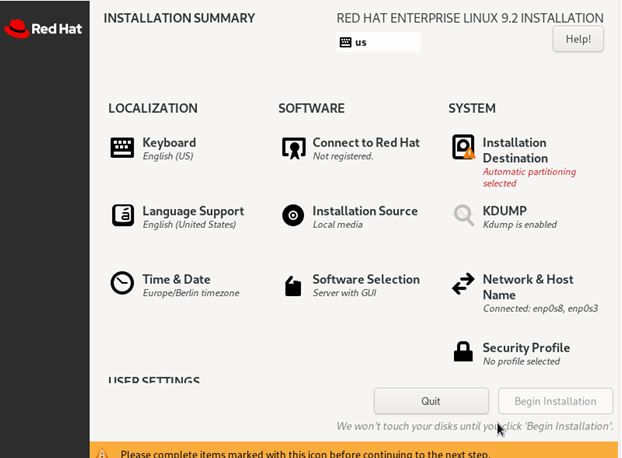Click the Begin Installation button

[x=555, y=401]
